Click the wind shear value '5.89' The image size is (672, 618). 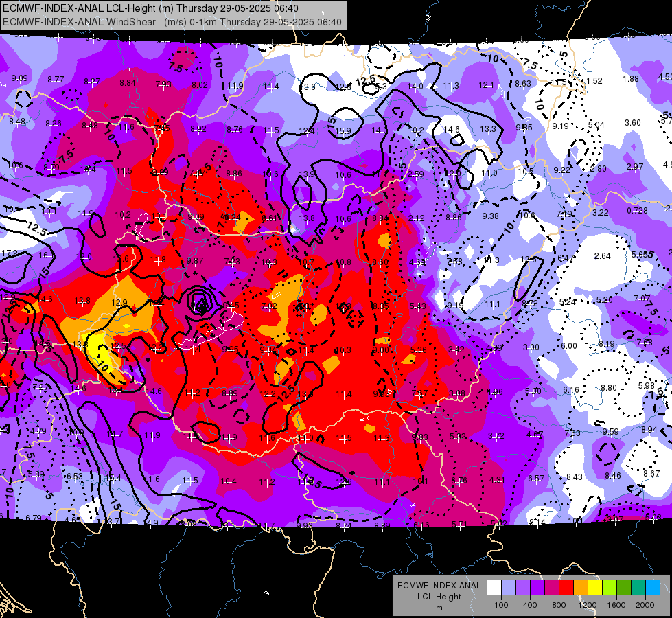(36, 474)
